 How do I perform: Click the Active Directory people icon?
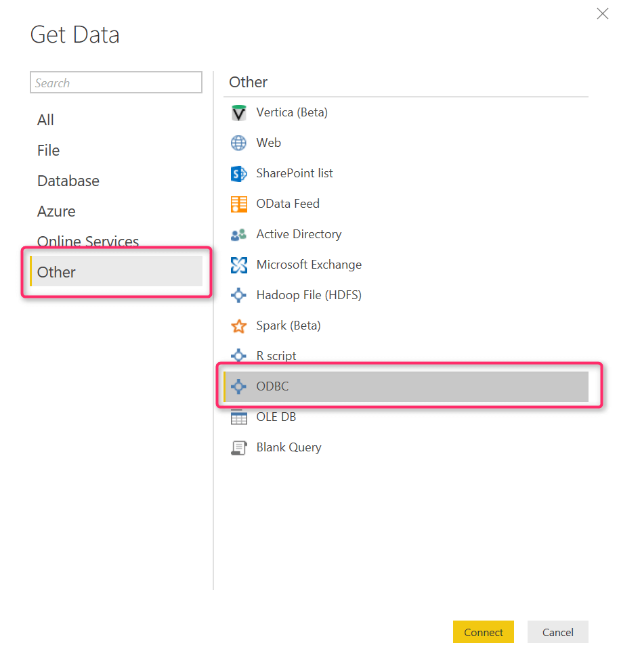[239, 235]
